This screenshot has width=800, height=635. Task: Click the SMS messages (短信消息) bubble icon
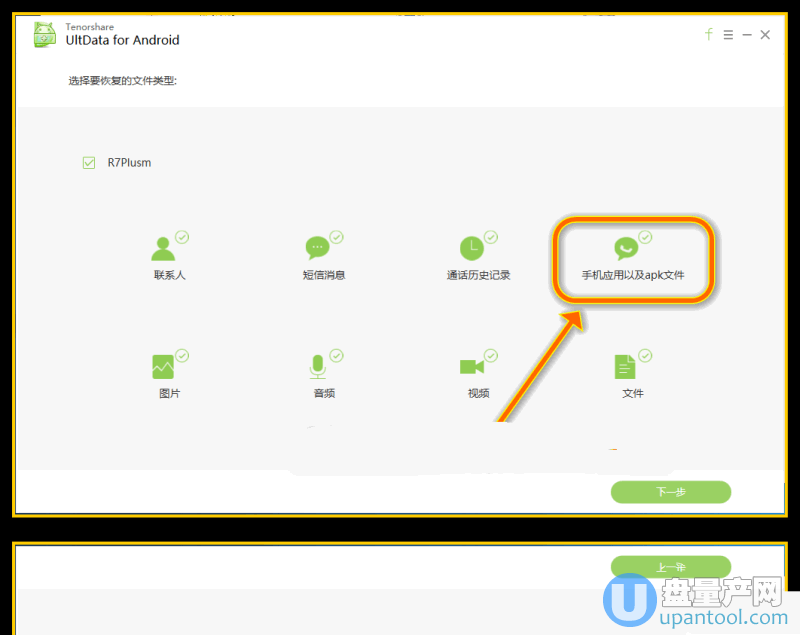(x=317, y=249)
